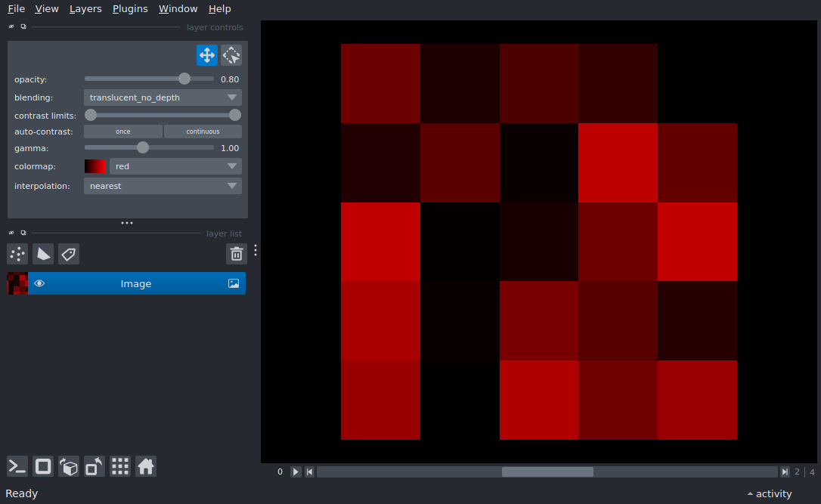Click the gamma value 1.00
821x504 pixels.
pyautogui.click(x=230, y=148)
